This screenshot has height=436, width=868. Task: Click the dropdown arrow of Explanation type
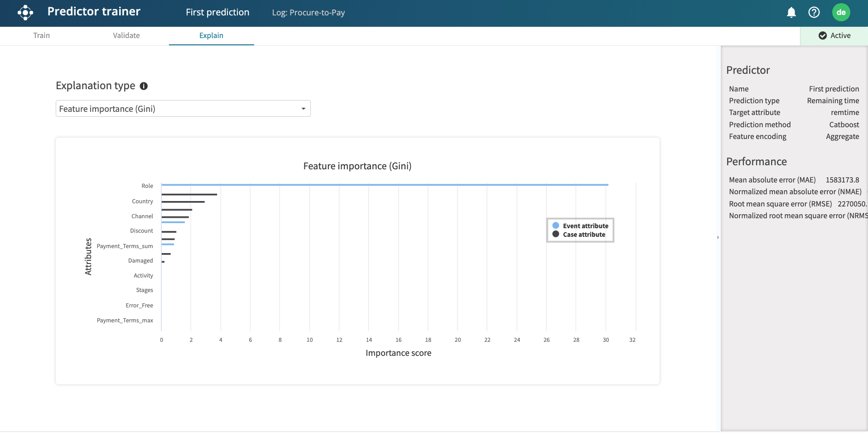(x=303, y=109)
